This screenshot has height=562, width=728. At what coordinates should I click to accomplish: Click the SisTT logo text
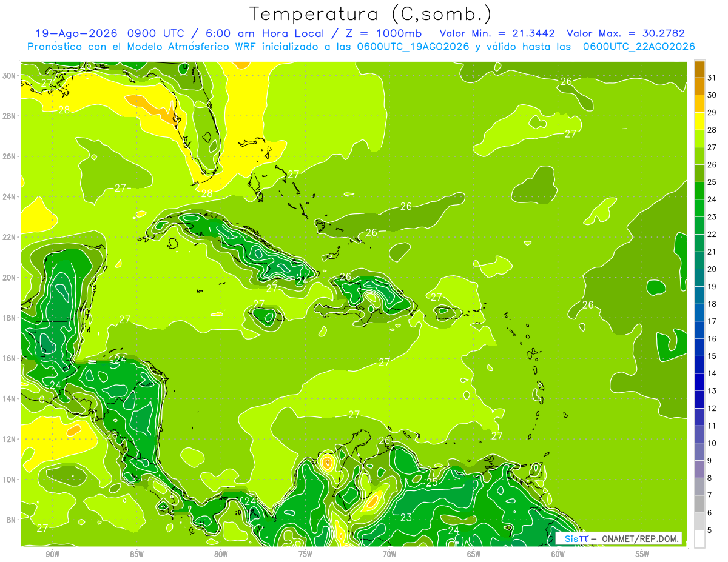click(x=576, y=538)
